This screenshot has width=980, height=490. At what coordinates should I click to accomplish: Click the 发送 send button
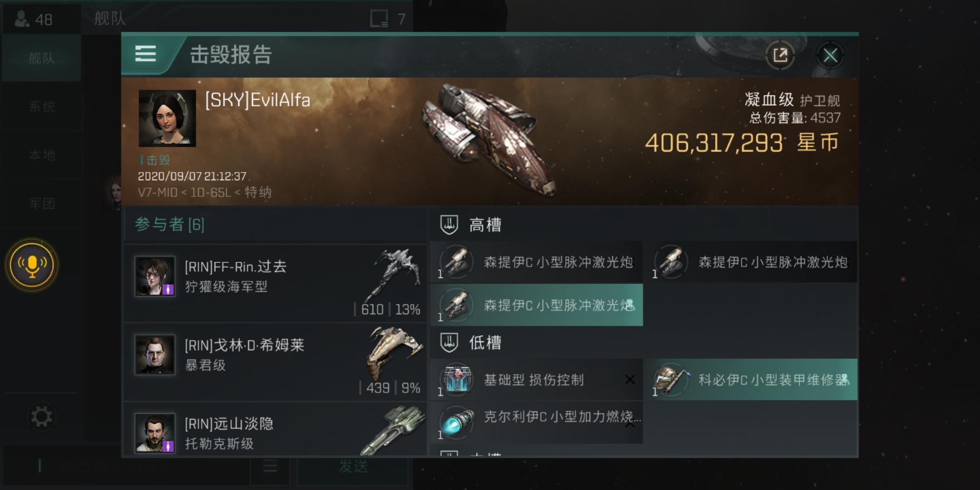pos(353,466)
